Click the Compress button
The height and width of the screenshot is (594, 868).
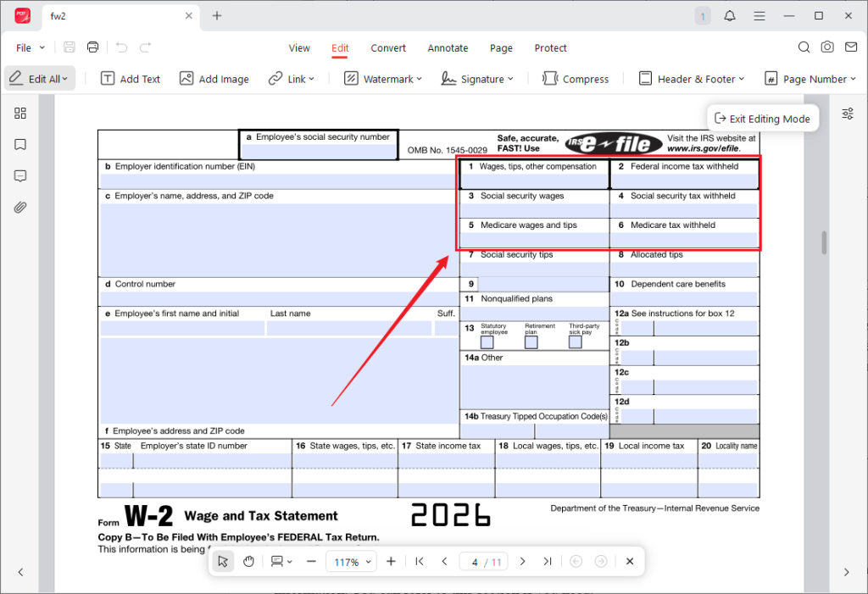[576, 79]
